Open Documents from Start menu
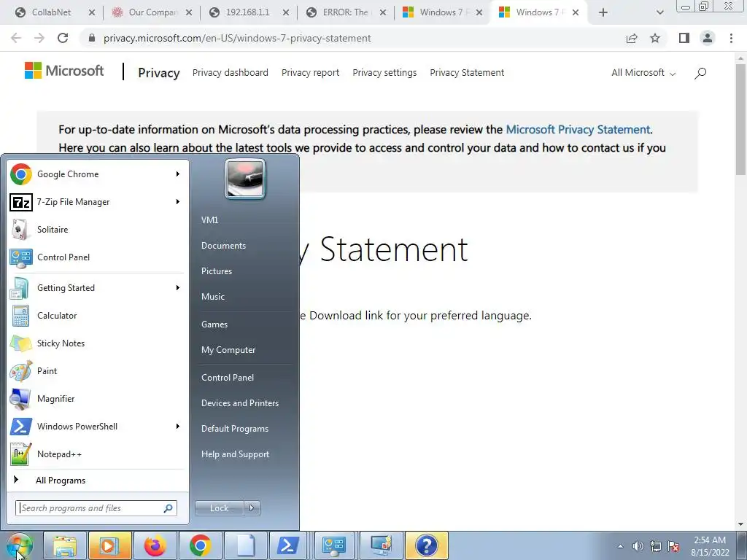The width and height of the screenshot is (747, 560). (x=223, y=246)
